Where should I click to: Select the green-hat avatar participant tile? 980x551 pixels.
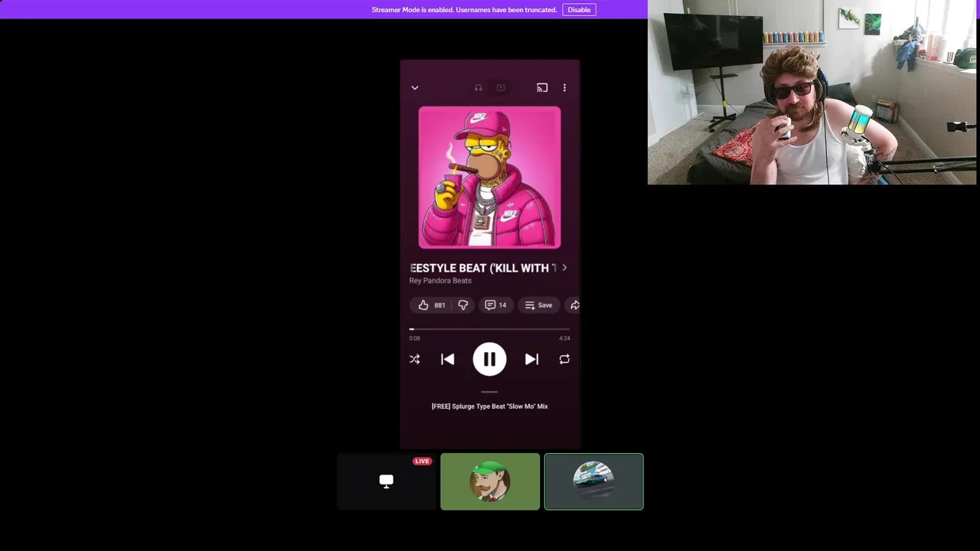pyautogui.click(x=490, y=481)
